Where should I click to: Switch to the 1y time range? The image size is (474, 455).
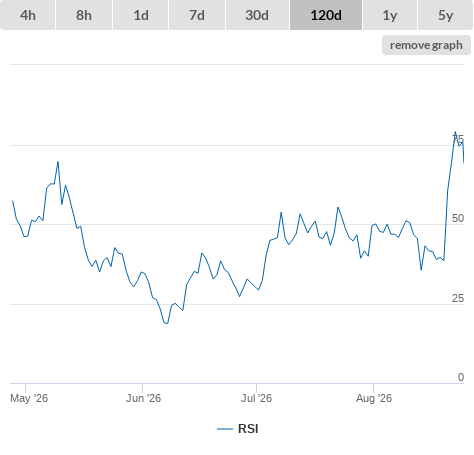(x=390, y=15)
